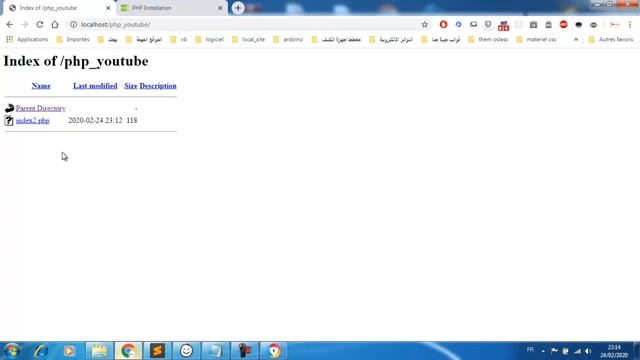Screen dimensions: 640x360
Task: Sort listing by Name column
Action: tap(41, 86)
